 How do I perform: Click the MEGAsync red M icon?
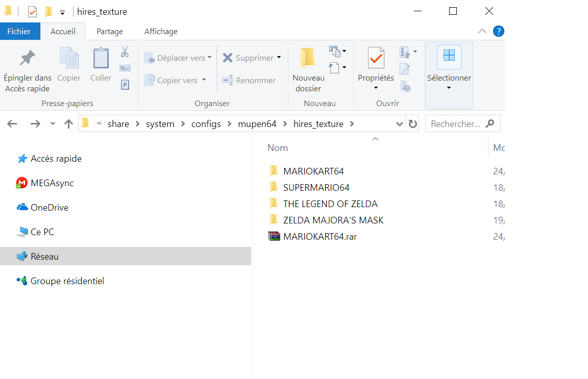[x=21, y=183]
